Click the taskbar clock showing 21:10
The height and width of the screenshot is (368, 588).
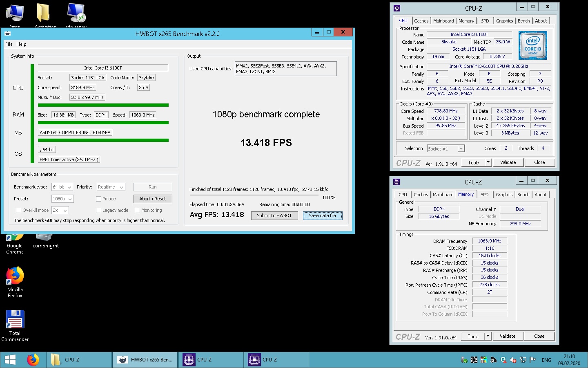coord(569,360)
